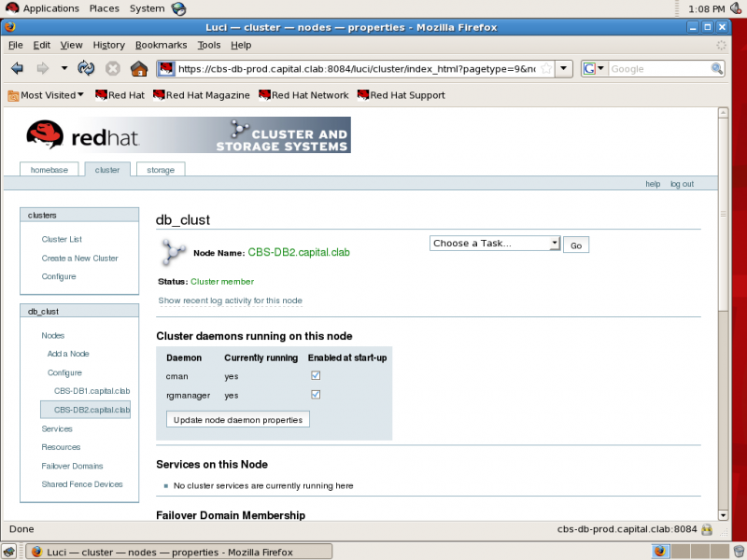
Task: Go back with the Back arrow button
Action: [x=17, y=68]
